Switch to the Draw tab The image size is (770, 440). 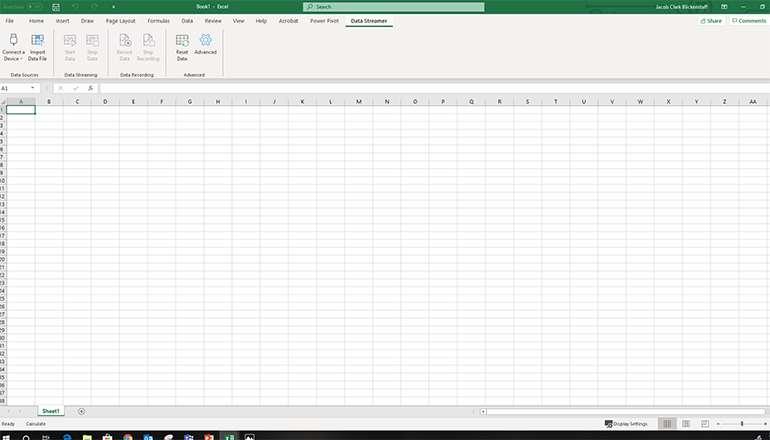point(87,21)
